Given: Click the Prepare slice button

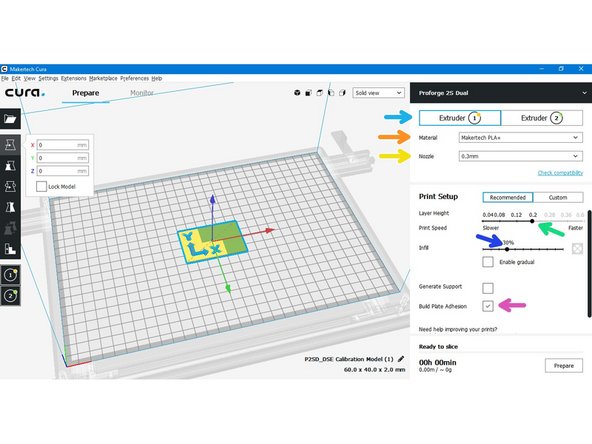Looking at the screenshot, I should [x=564, y=365].
